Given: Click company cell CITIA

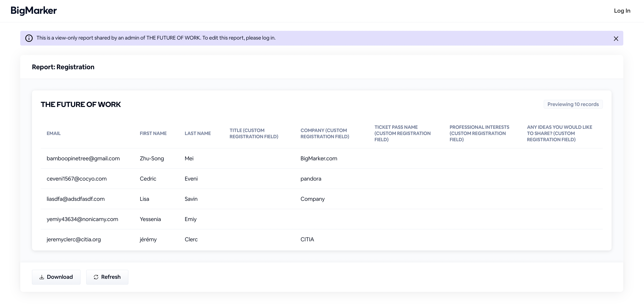Looking at the screenshot, I should (x=307, y=239).
